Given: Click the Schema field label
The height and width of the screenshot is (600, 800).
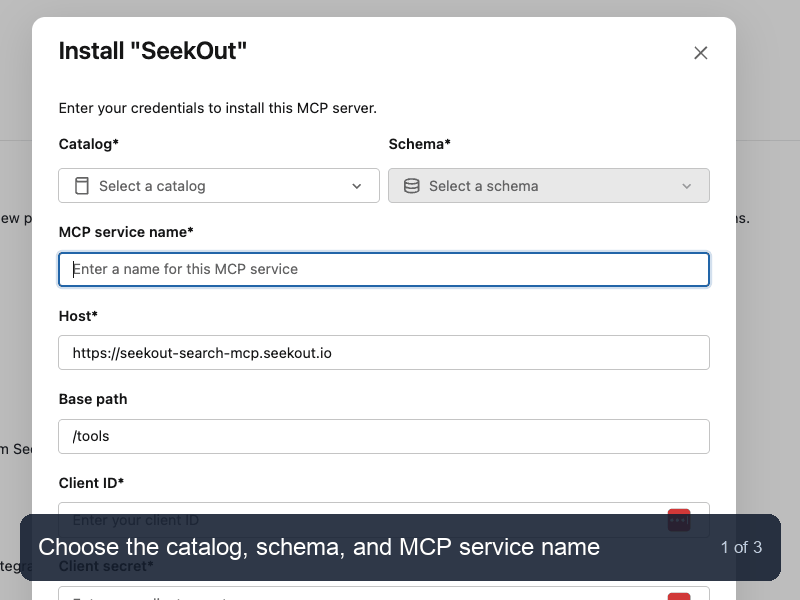Looking at the screenshot, I should 419,144.
